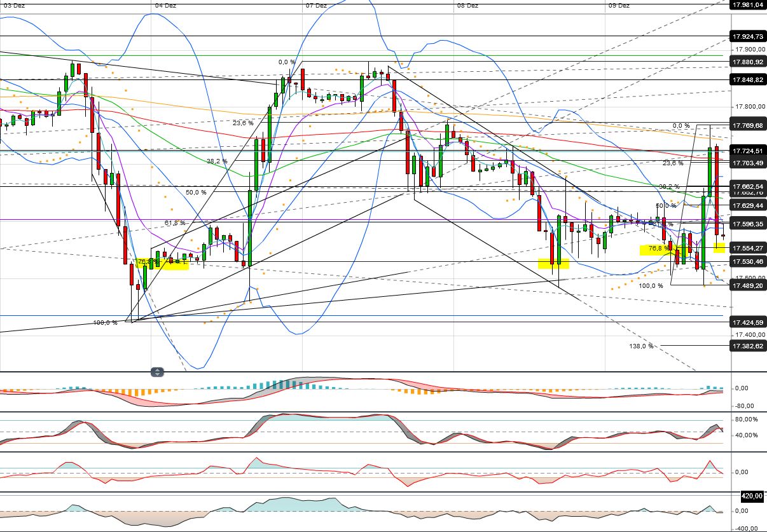Click the 17.554,27 price level tag
The image size is (767, 532).
coord(747,248)
